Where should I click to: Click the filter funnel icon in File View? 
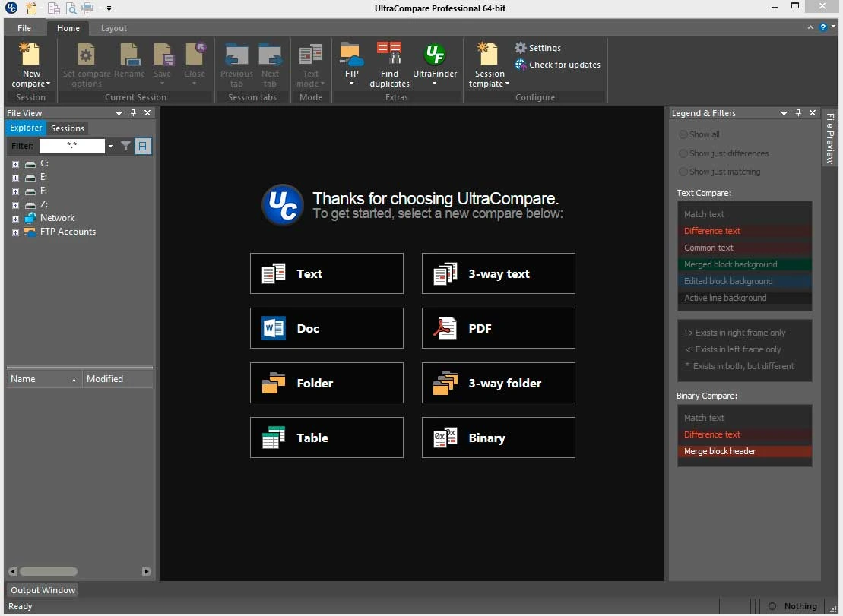tap(125, 146)
